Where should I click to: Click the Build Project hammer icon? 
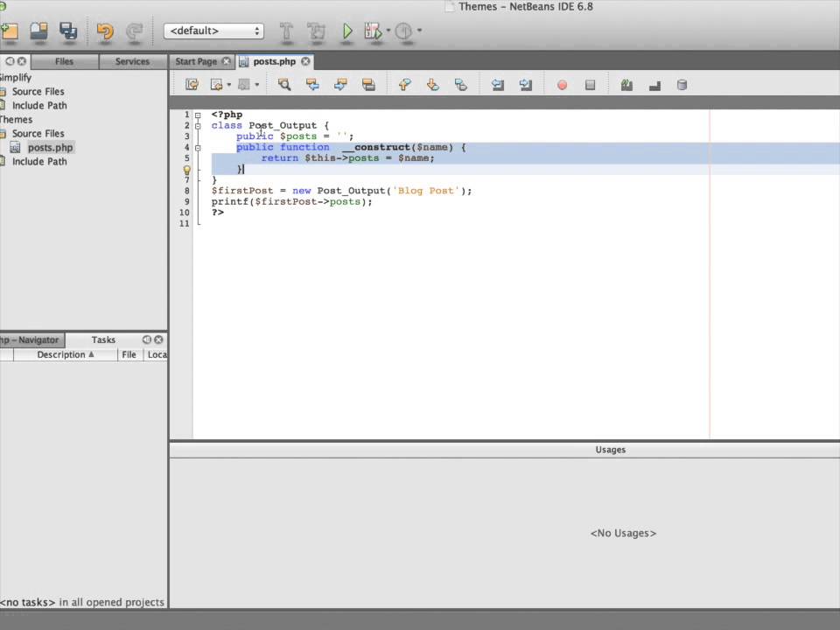[x=286, y=31]
